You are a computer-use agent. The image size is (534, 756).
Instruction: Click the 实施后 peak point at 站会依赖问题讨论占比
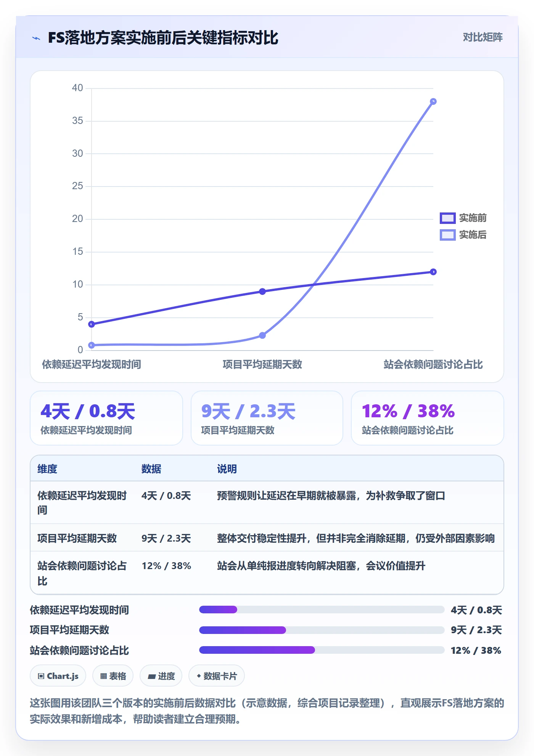[x=433, y=101]
